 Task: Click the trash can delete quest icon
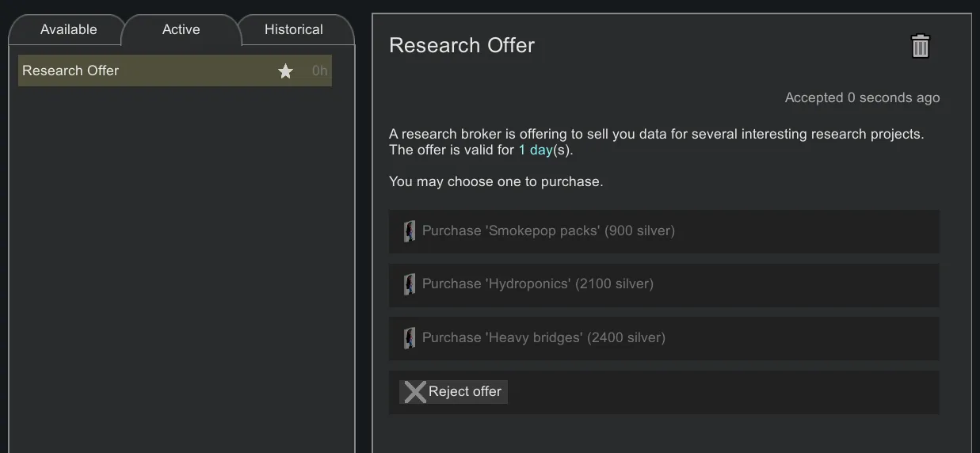[920, 46]
